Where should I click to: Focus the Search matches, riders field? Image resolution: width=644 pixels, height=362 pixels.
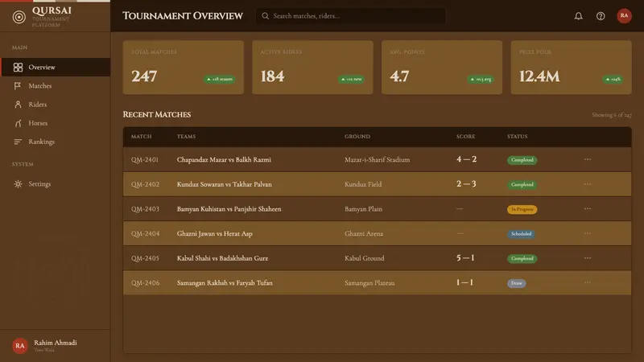point(351,16)
